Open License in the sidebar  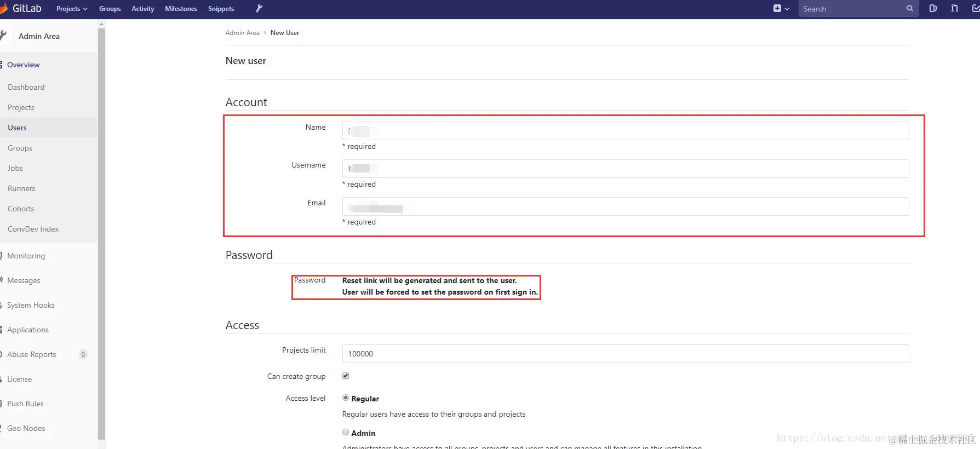point(19,379)
